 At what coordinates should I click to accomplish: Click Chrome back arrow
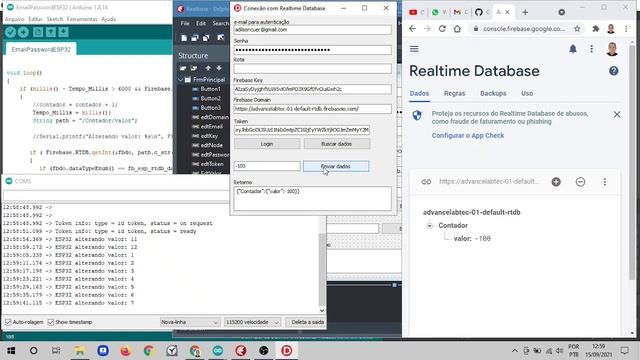[x=412, y=29]
